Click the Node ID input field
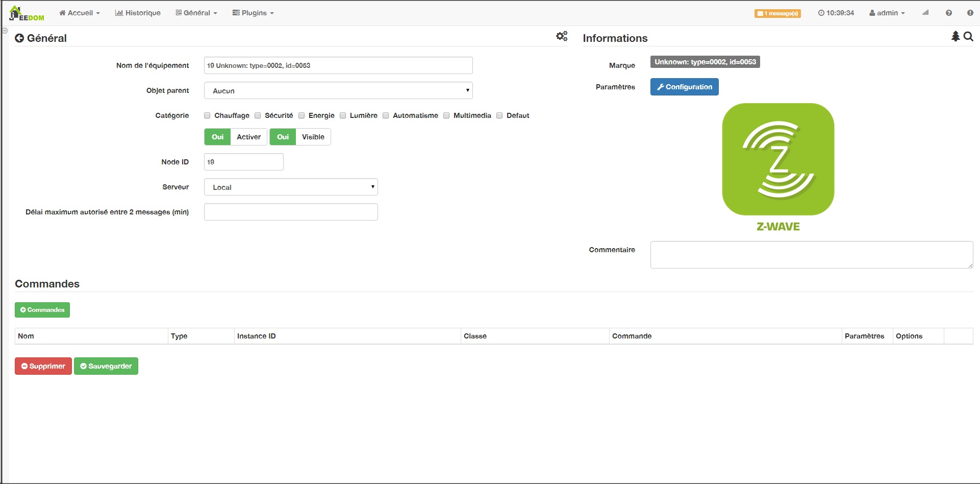 (x=244, y=162)
